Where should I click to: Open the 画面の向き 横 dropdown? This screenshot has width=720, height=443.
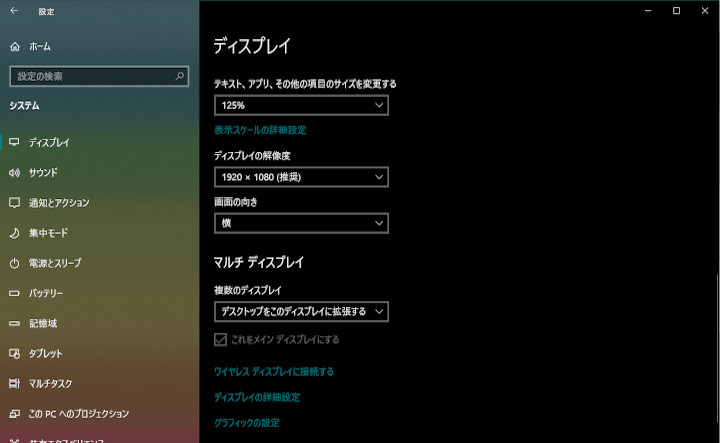point(301,223)
